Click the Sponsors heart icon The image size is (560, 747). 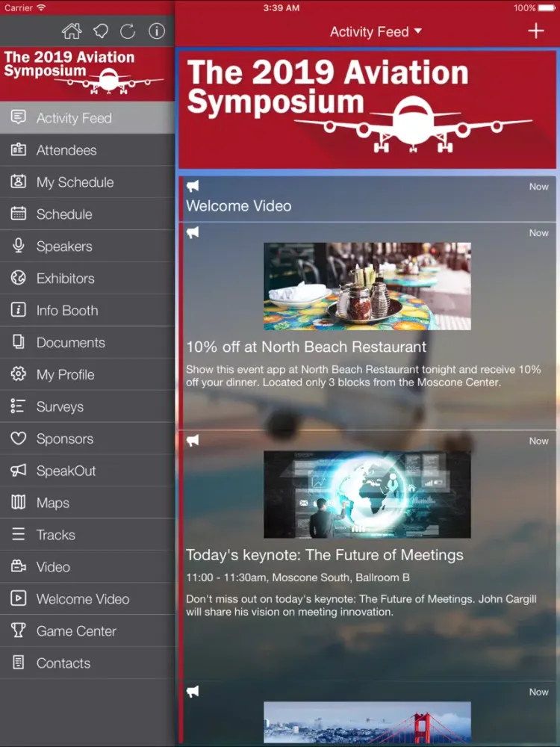pos(19,439)
